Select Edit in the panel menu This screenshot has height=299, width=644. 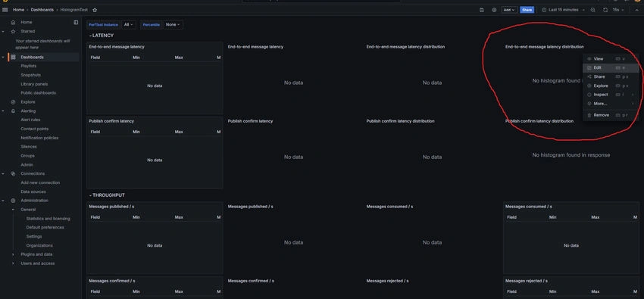611,67
